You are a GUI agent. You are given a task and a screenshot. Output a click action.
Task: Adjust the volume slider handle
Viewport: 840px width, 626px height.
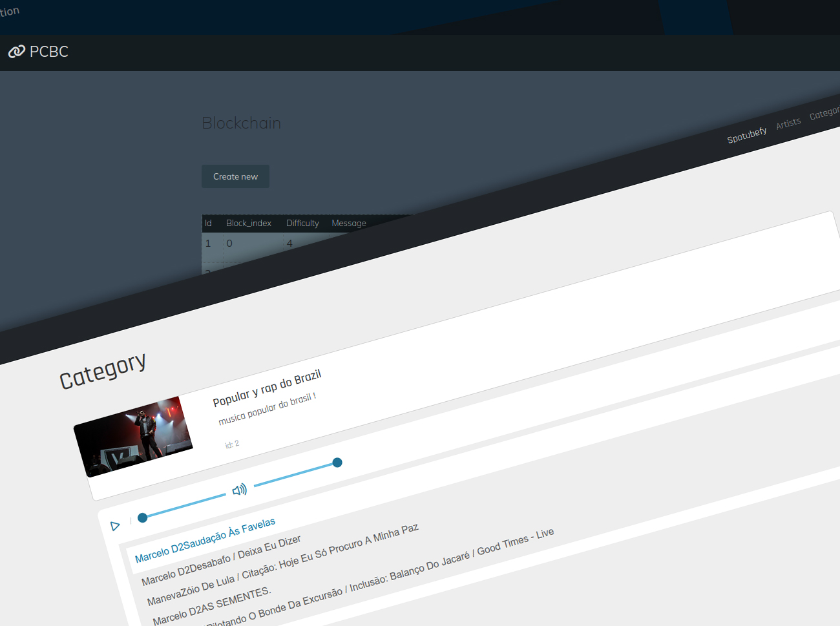click(337, 463)
